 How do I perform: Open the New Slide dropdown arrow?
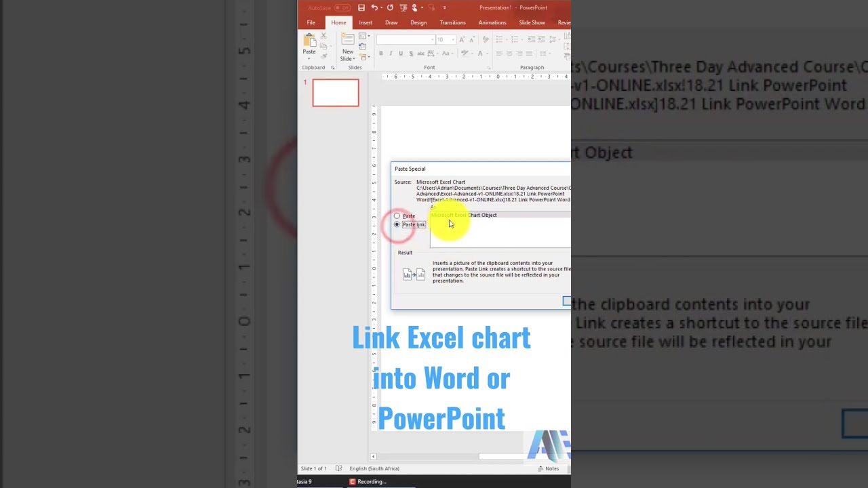(353, 59)
